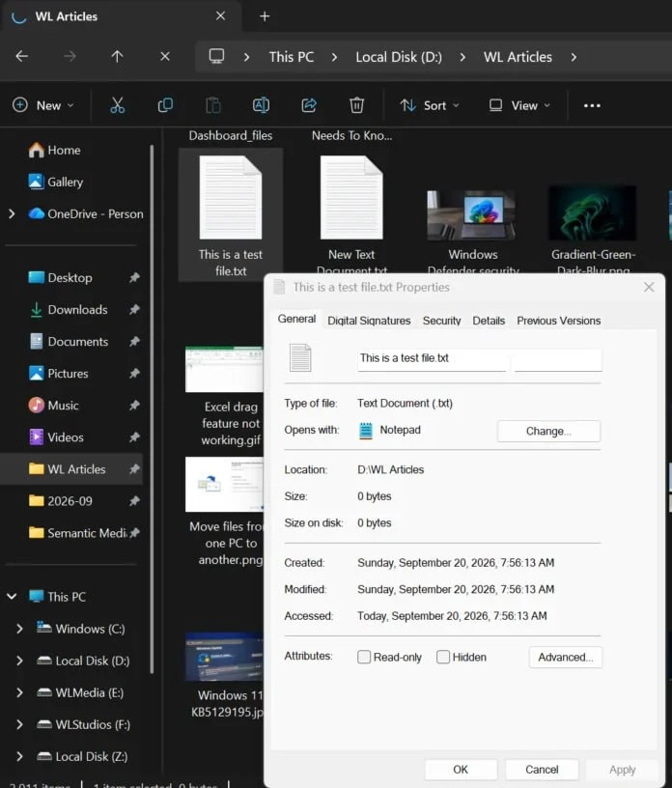
Task: Close the Properties dialog
Action: coord(649,287)
